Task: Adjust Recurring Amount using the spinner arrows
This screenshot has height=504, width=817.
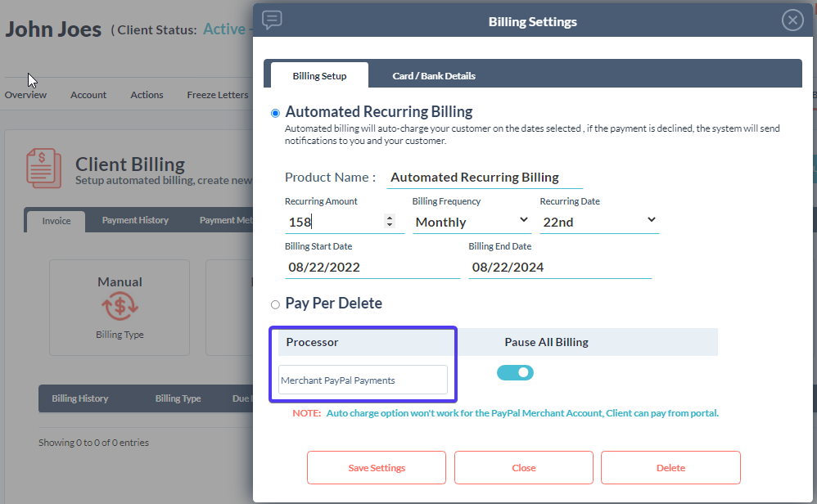Action: (x=390, y=222)
